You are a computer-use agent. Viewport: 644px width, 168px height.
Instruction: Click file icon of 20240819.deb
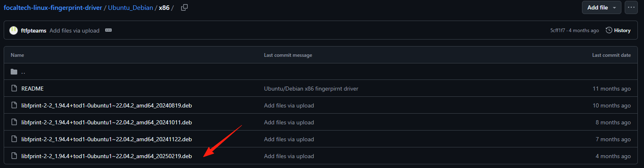(14, 105)
